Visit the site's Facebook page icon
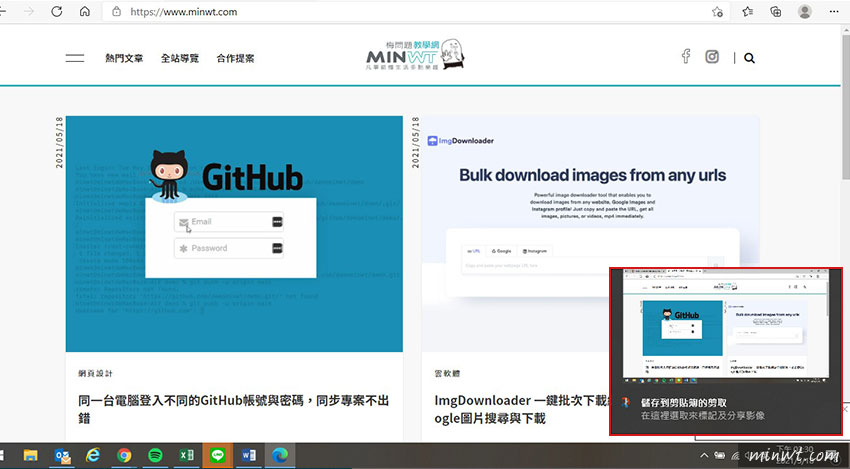 (686, 56)
